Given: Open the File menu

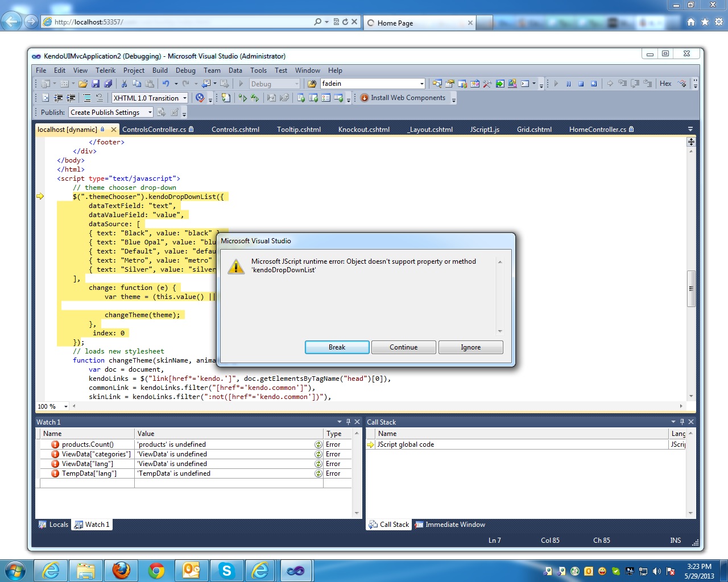Looking at the screenshot, I should tap(41, 70).
